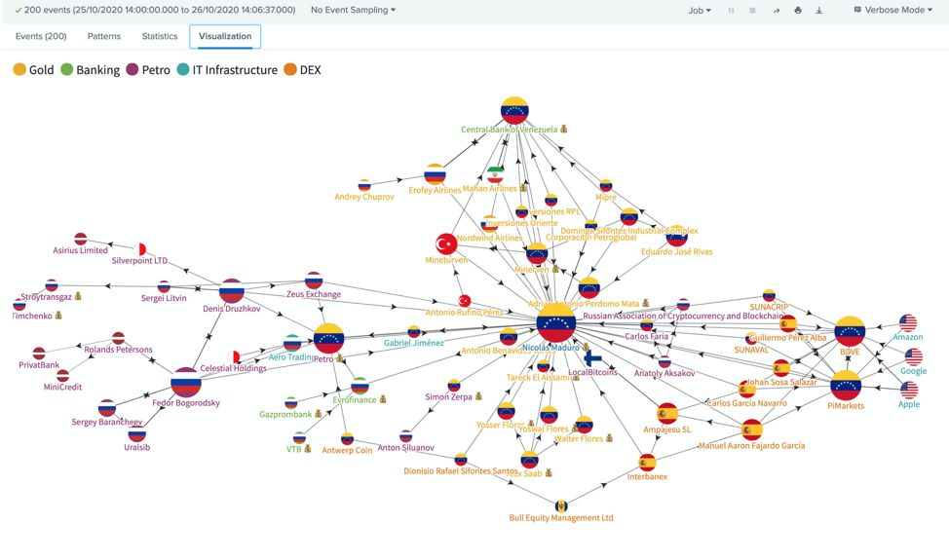The height and width of the screenshot is (560, 949).
Task: Select the PiMarkets node
Action: coord(846,386)
